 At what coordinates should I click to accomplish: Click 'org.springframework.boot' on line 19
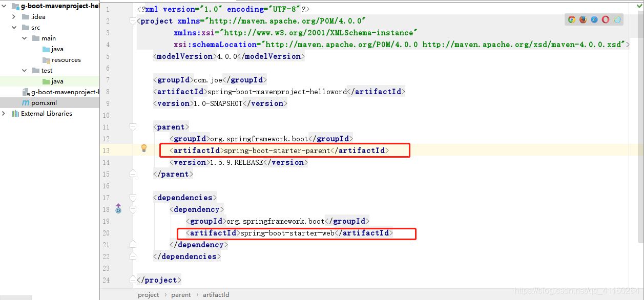click(276, 221)
